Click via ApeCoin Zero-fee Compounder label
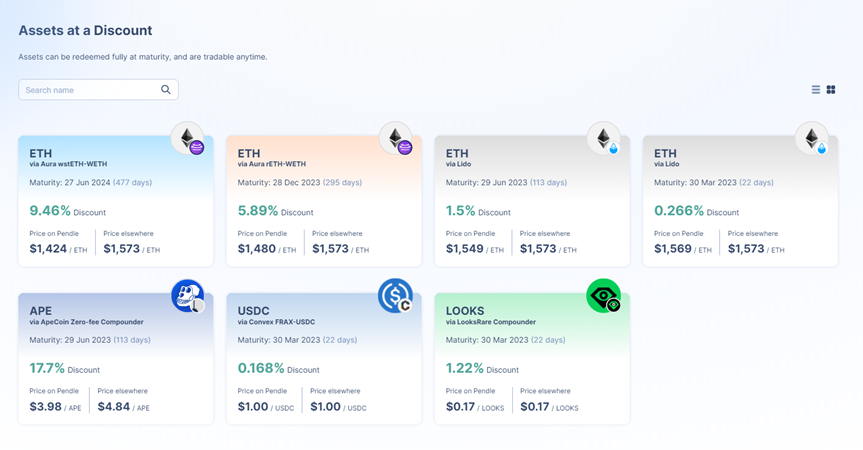The height and width of the screenshot is (450, 863). tap(86, 322)
